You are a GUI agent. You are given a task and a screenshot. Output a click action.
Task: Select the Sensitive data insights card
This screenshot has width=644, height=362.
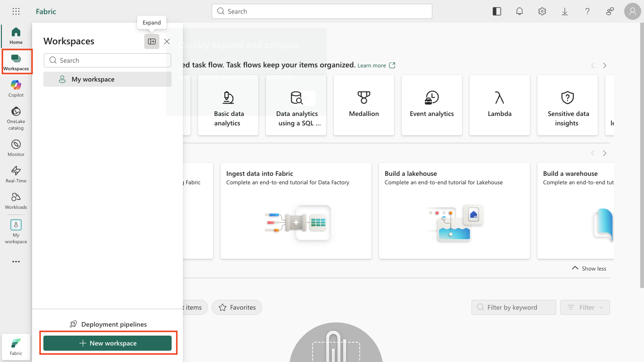[x=568, y=105]
